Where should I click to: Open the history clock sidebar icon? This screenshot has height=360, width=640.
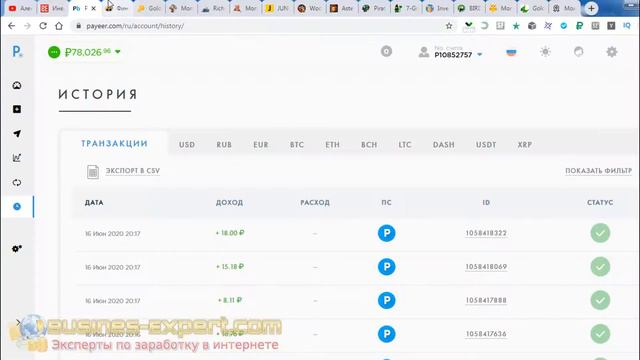(17, 207)
